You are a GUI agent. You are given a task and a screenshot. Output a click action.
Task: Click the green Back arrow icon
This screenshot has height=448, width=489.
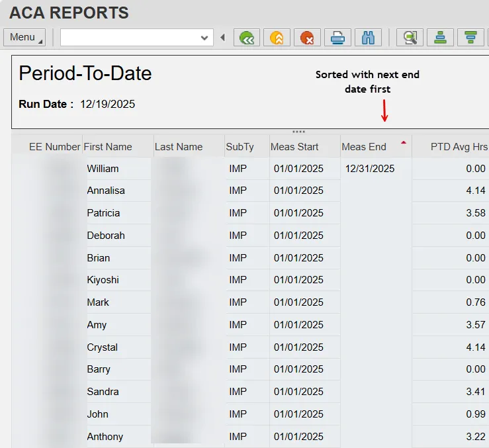[x=247, y=38]
